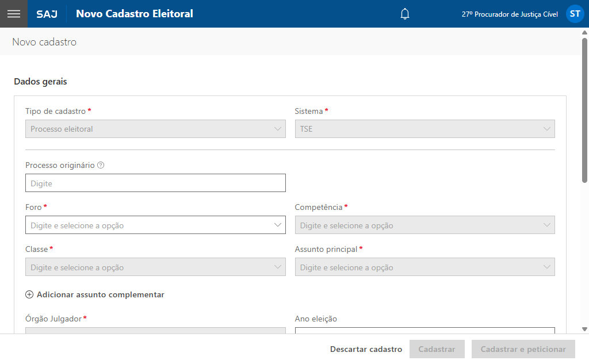Expand the Sistema dropdown showing TSE
The height and width of the screenshot is (364, 589).
pyautogui.click(x=424, y=129)
